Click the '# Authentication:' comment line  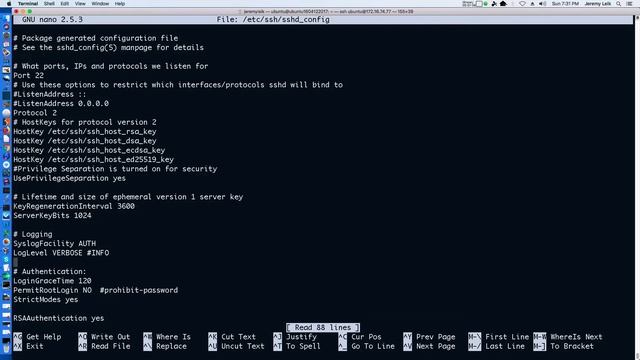tap(50, 271)
